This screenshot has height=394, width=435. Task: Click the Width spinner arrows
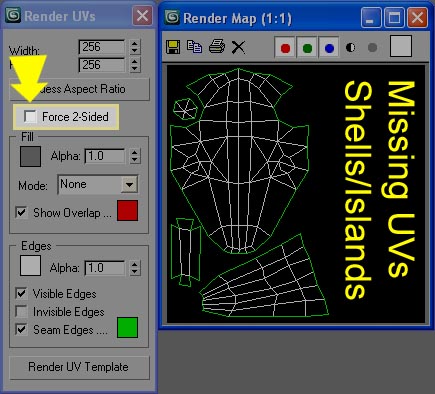point(134,47)
